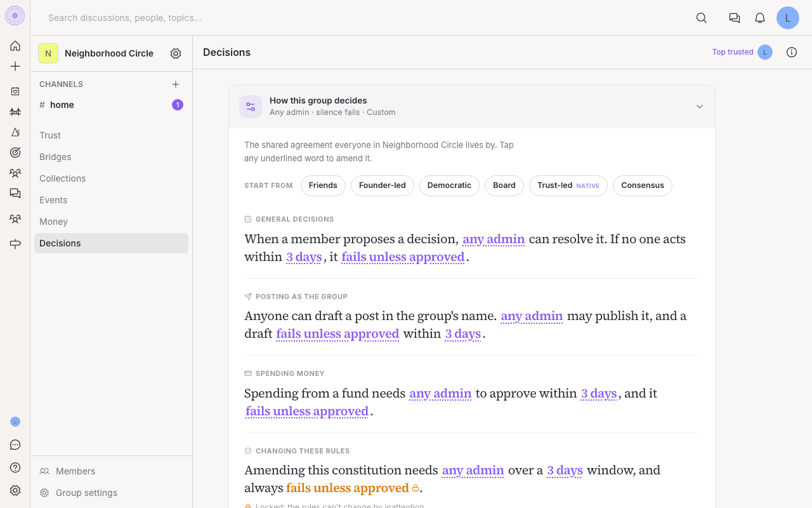Start from the Consensus preset

643,185
